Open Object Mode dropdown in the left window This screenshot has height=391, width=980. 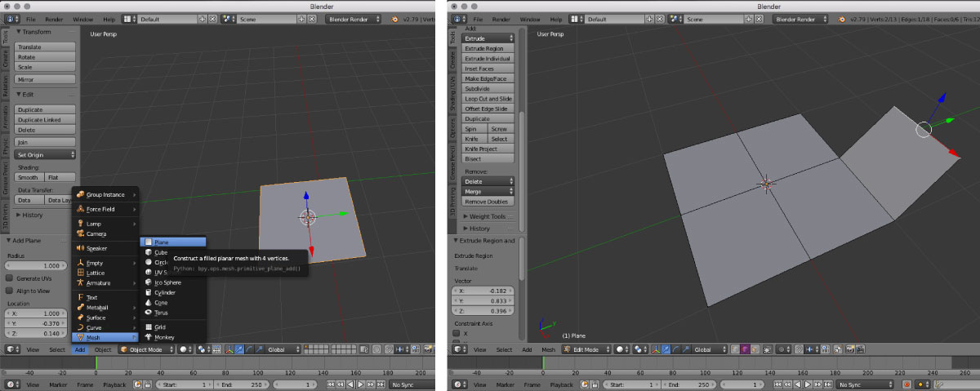[146, 349]
